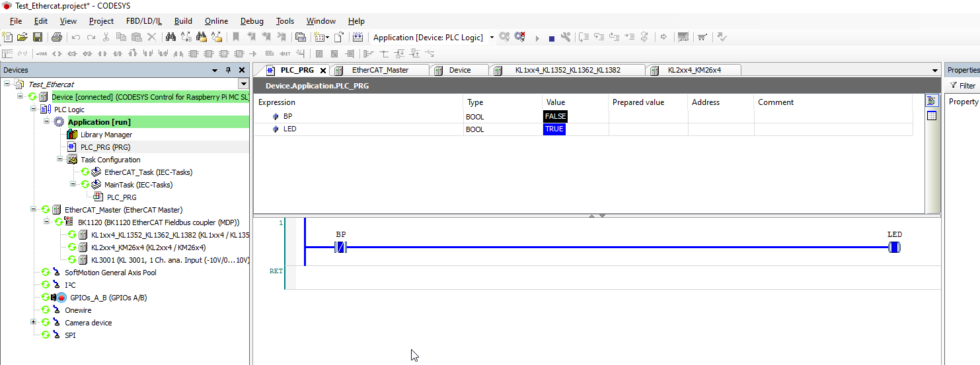980x365 pixels.
Task: Click the Save project icon
Action: point(38,38)
